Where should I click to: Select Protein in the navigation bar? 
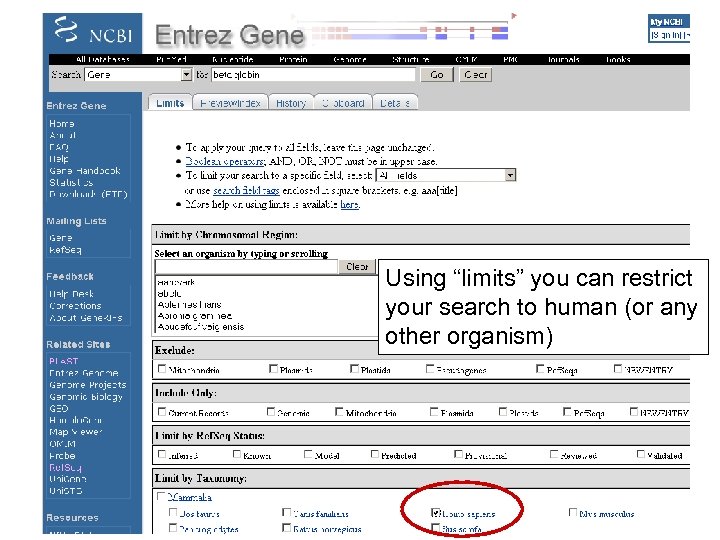click(293, 59)
